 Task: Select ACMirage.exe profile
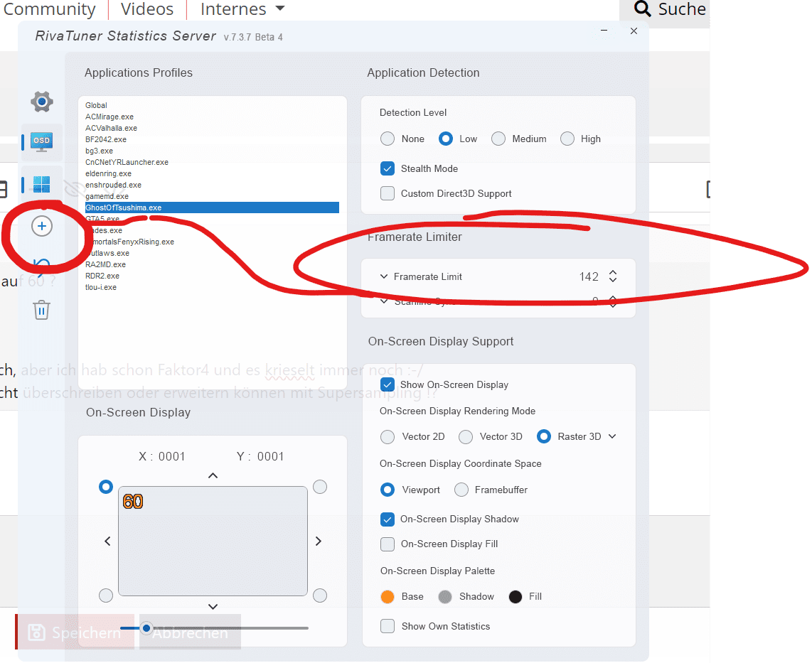(109, 117)
